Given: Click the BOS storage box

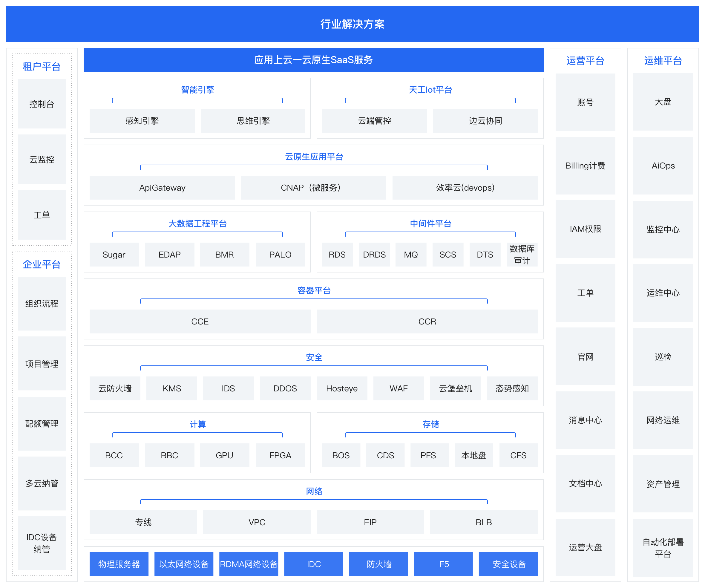Looking at the screenshot, I should click(x=341, y=455).
